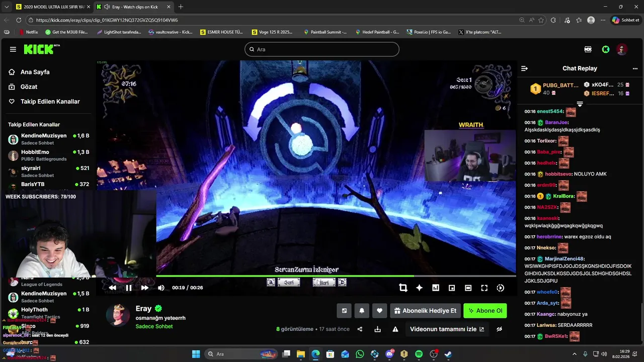Select the Eray - Watch clips tab

click(133, 7)
